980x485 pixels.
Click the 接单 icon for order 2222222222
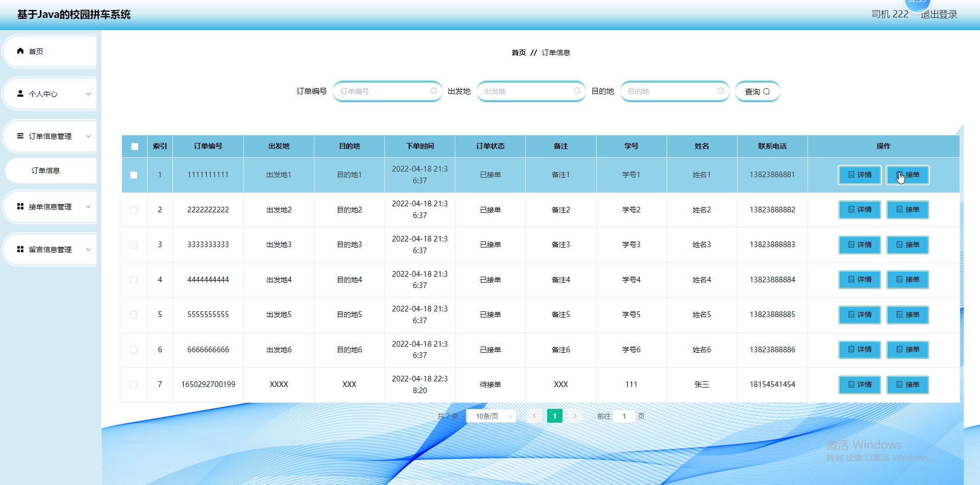tap(899, 209)
